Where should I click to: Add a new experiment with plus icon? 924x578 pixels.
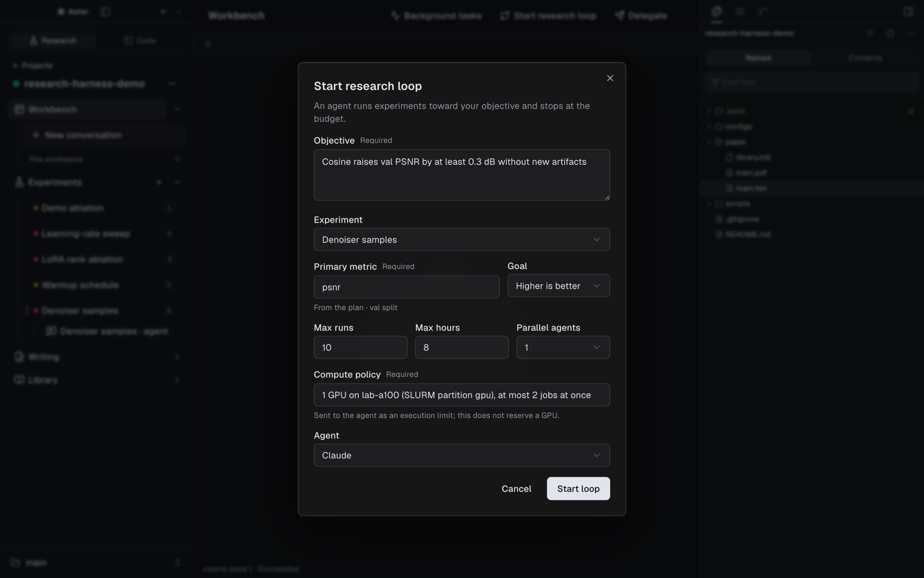[x=159, y=182]
